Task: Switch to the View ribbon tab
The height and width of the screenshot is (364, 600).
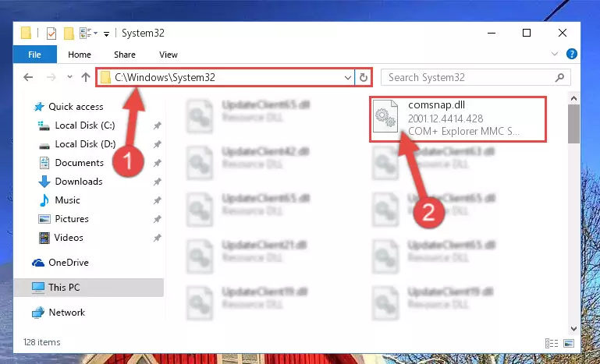Action: 169,55
